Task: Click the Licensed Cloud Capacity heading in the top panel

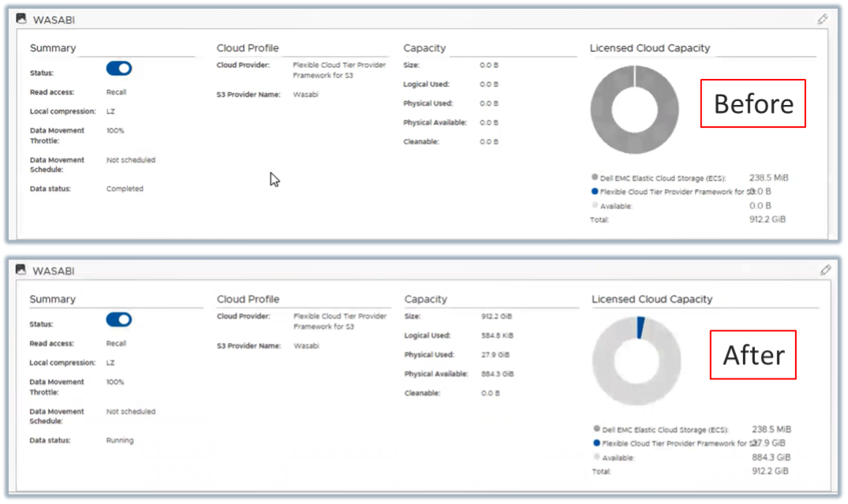Action: (650, 48)
